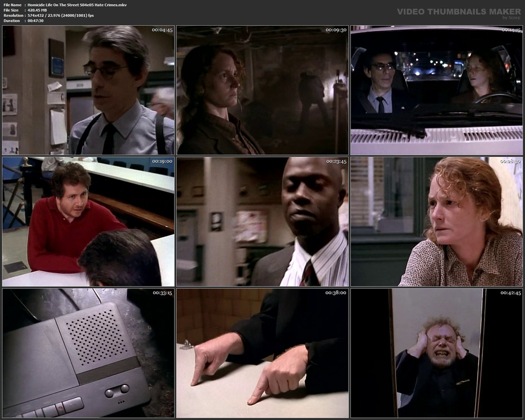Click the 00:19:00 timestamp label
This screenshot has width=525, height=420.
coord(162,161)
